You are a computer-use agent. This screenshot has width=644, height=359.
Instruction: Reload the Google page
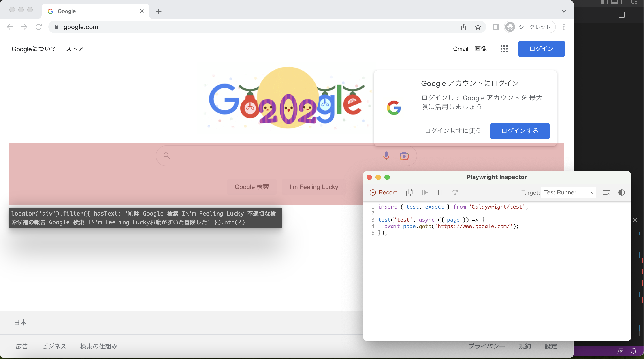(x=38, y=27)
